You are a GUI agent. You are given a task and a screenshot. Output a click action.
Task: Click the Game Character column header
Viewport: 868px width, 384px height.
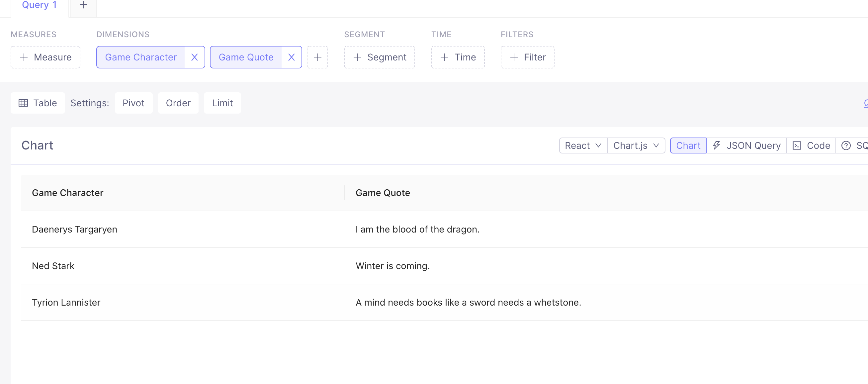pyautogui.click(x=183, y=193)
